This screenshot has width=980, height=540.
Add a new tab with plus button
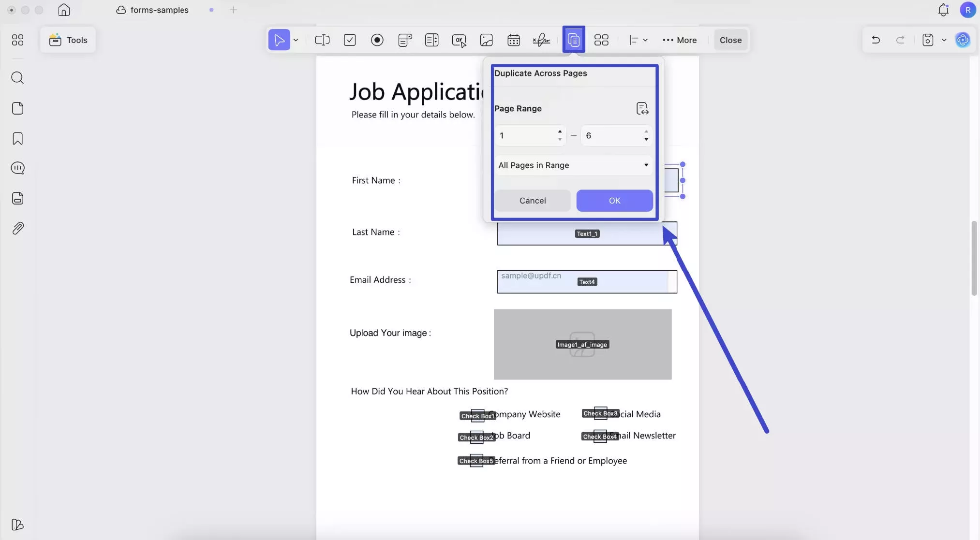point(233,10)
